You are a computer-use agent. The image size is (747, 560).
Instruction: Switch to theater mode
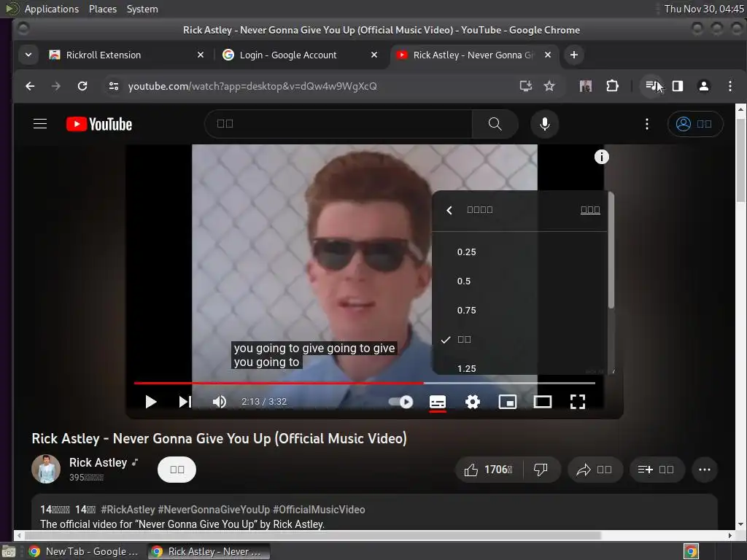point(542,402)
